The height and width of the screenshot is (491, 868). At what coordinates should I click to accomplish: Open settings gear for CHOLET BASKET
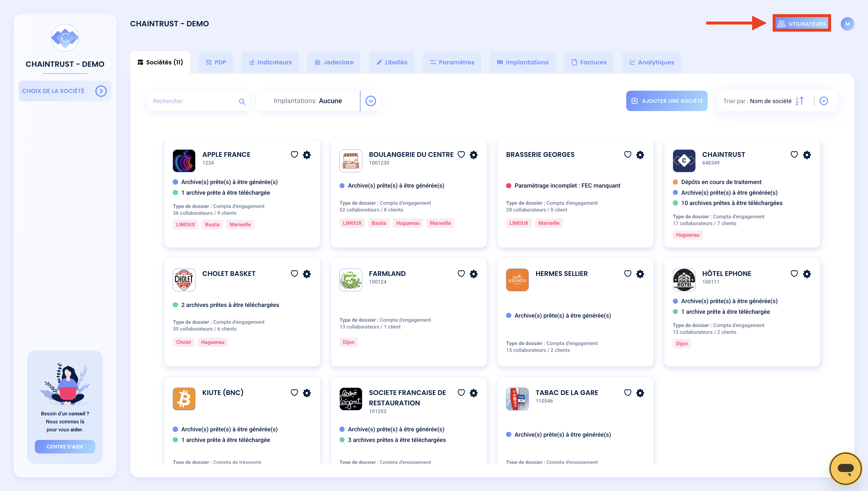(x=307, y=274)
